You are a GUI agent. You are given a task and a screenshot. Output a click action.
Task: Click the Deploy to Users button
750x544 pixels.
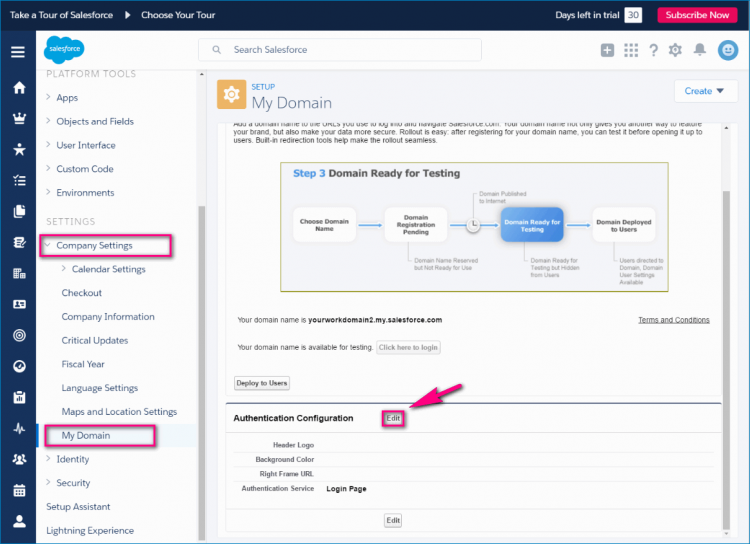pyautogui.click(x=261, y=383)
